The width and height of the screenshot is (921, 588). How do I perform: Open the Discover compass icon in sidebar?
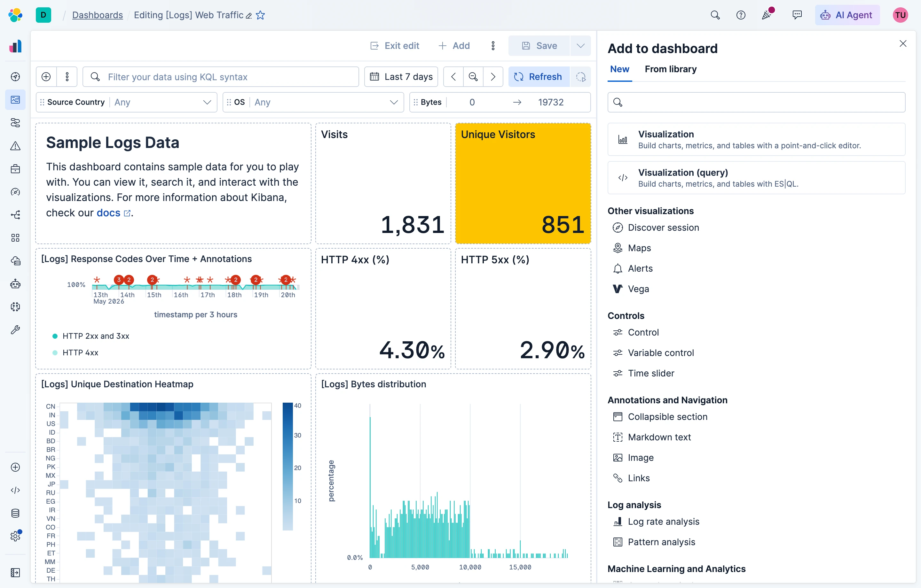point(15,77)
